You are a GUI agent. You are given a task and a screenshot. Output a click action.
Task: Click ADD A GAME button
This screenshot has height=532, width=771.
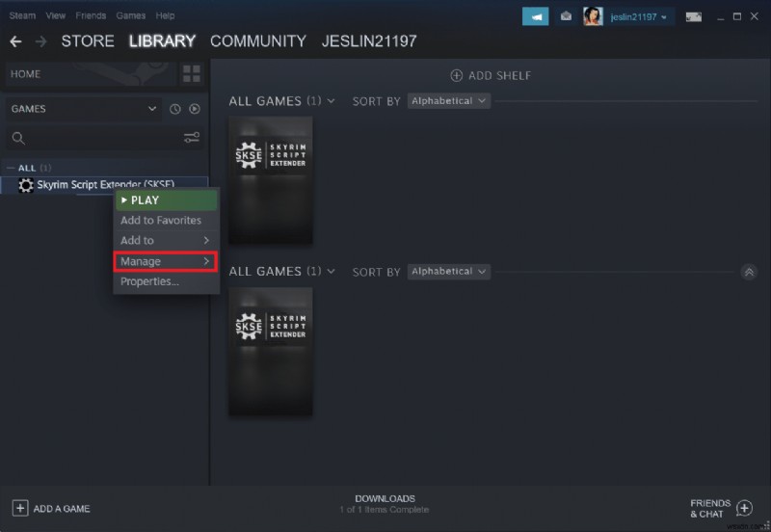51,509
